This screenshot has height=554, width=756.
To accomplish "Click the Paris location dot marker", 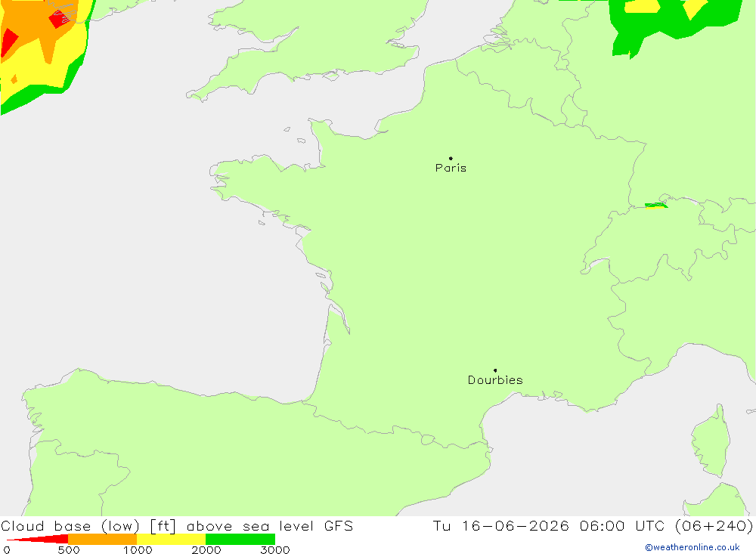I will (451, 158).
